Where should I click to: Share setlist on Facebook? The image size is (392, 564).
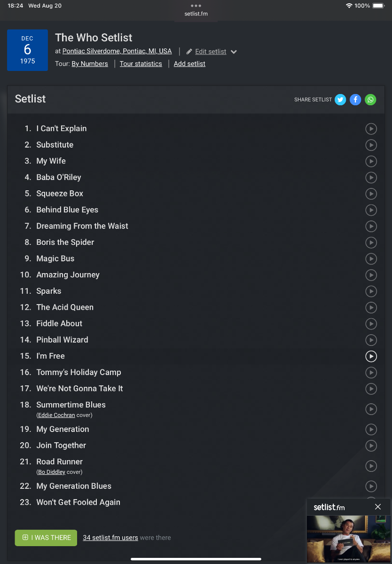(355, 100)
